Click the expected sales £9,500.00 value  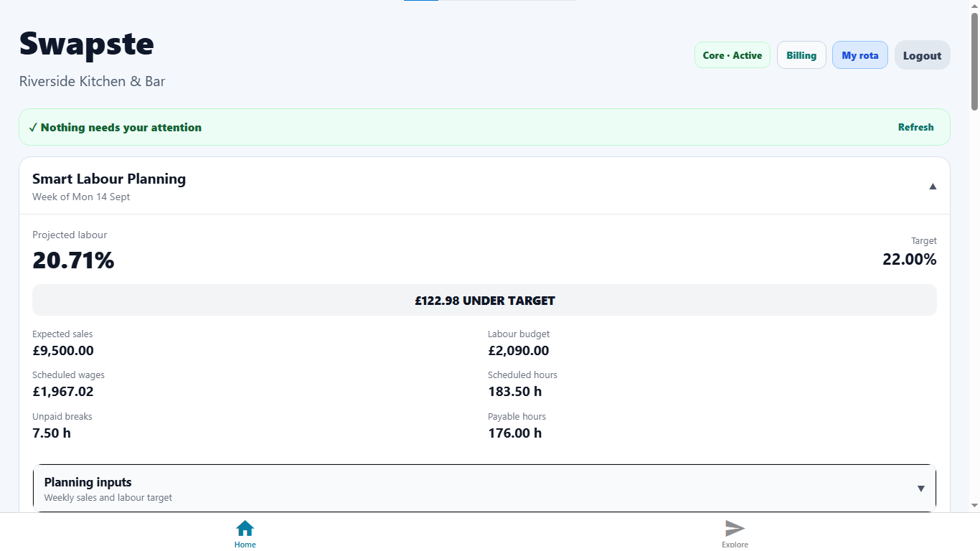(x=63, y=350)
